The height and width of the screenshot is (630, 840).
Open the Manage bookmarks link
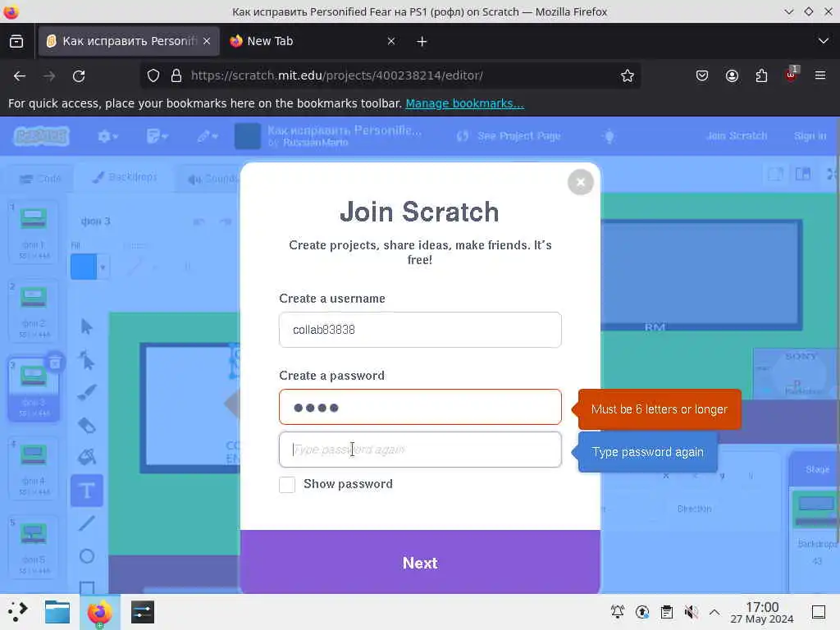[464, 103]
